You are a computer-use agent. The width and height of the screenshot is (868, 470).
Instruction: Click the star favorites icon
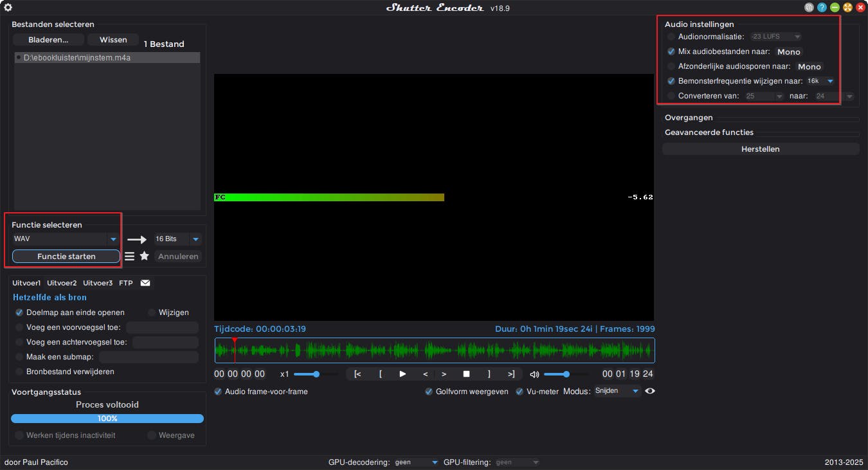coord(144,256)
